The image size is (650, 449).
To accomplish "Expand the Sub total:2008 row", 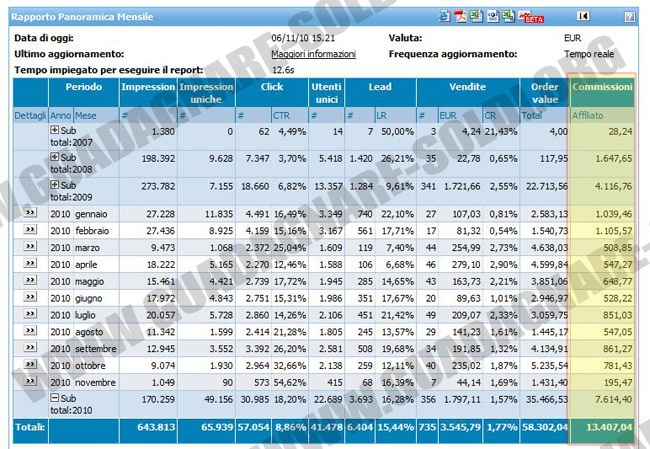I will (54, 157).
